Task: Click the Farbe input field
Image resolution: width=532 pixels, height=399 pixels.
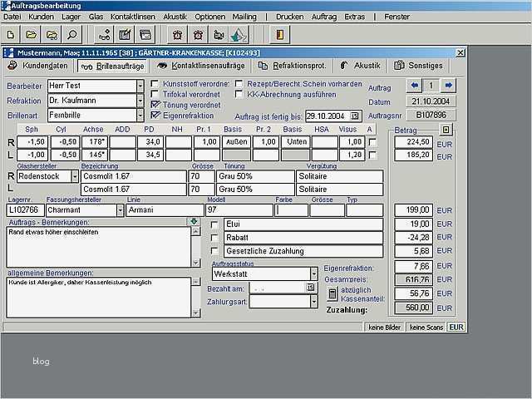Action: [292, 210]
